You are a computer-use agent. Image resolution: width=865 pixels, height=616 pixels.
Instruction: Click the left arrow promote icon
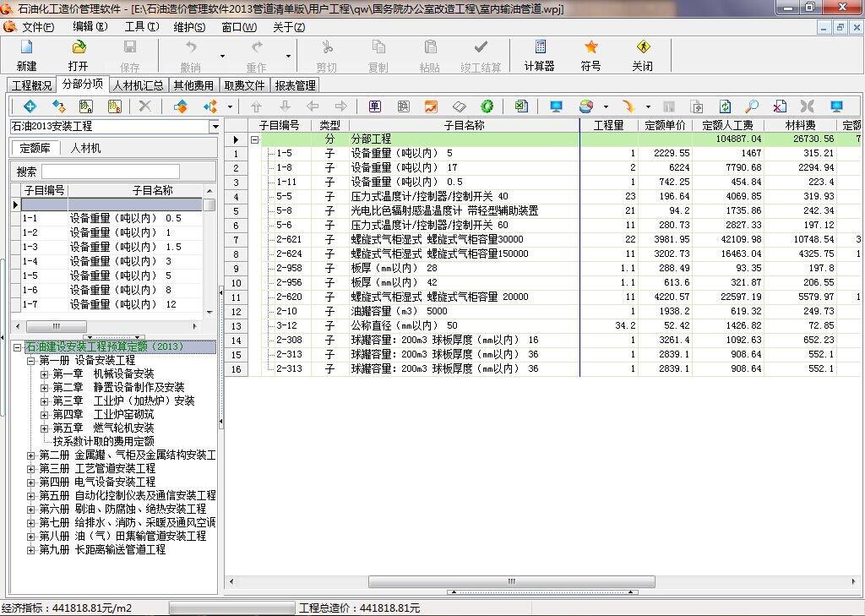(313, 106)
